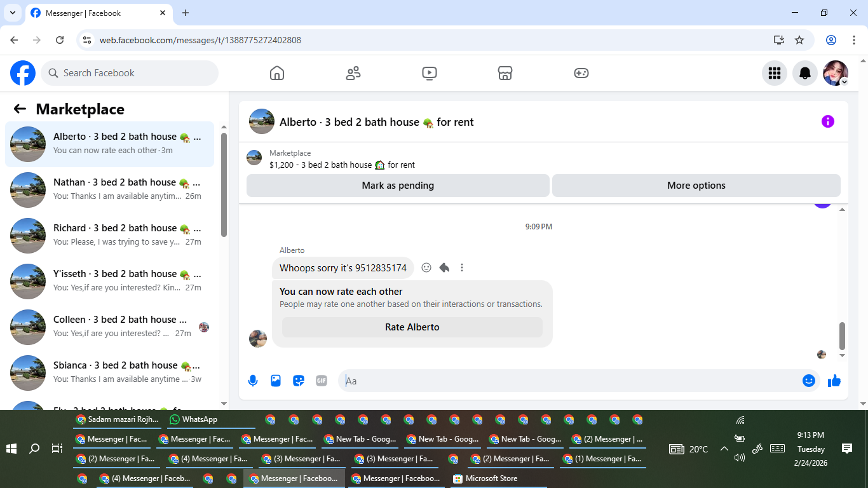This screenshot has height=488, width=868.
Task: Open the purple conversation information icon
Action: (x=827, y=121)
